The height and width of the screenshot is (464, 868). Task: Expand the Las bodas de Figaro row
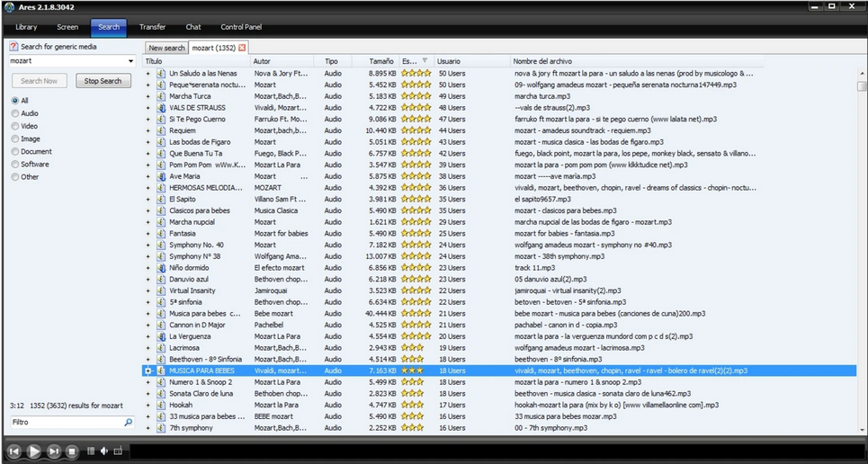(148, 142)
